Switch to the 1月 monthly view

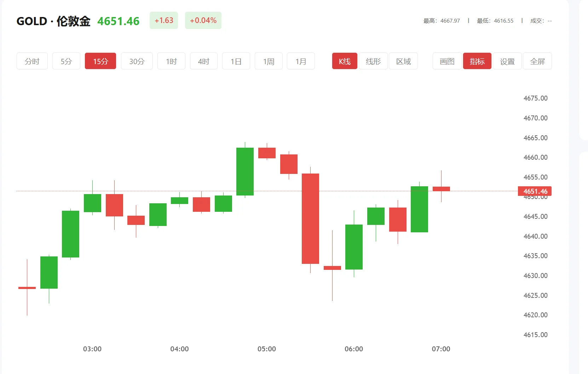tap(300, 61)
